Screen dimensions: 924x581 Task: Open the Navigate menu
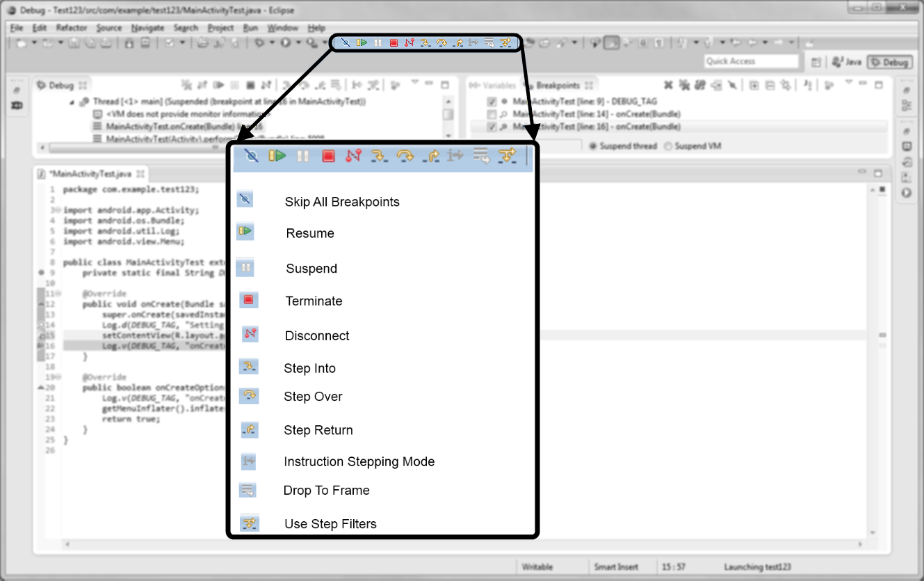[x=147, y=28]
